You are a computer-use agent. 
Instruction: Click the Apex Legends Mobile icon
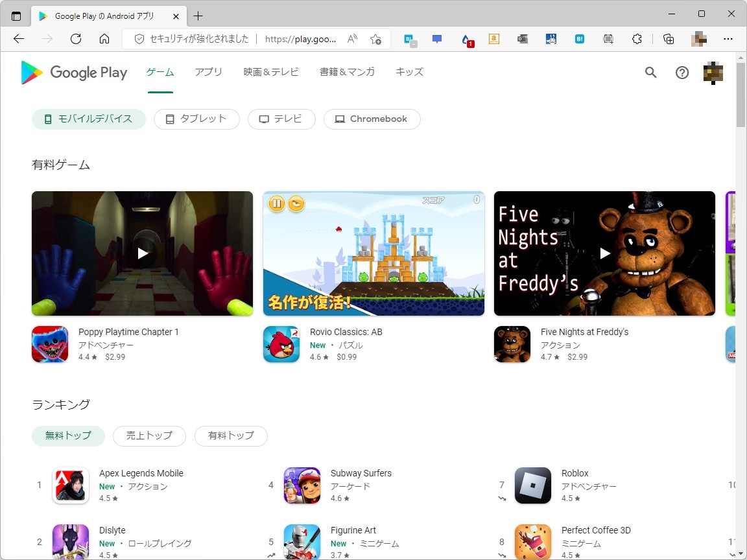(71, 485)
